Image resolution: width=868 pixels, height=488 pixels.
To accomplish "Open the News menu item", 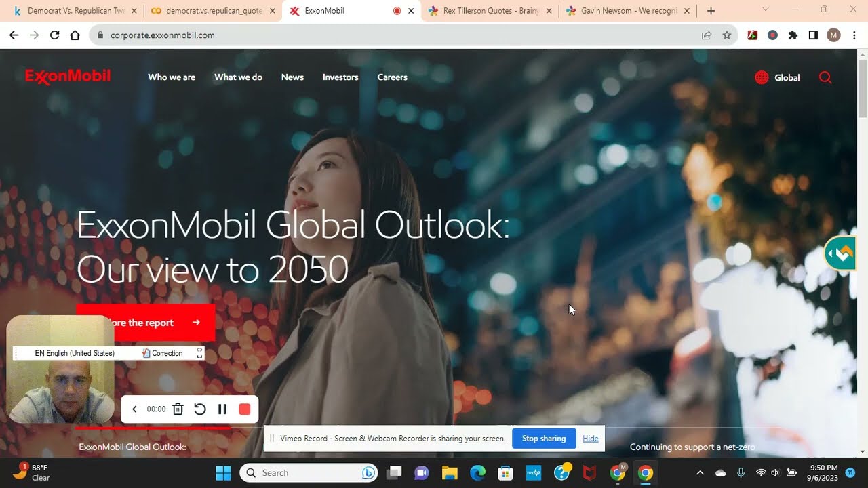I will (x=292, y=77).
